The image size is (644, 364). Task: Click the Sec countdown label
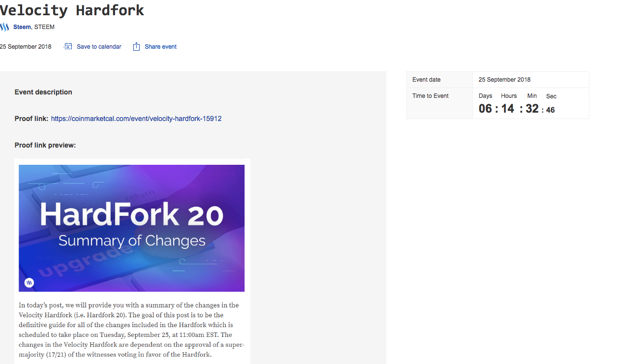coord(551,96)
